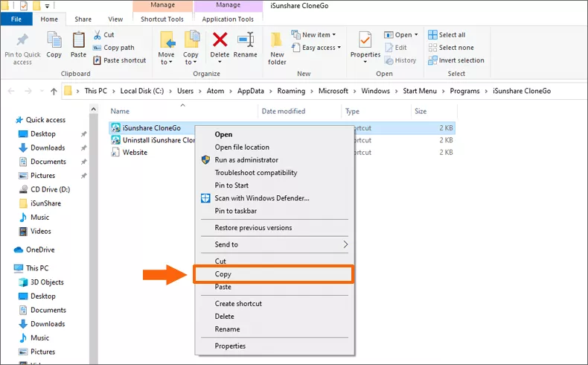Open the New item dropdown

(x=318, y=35)
